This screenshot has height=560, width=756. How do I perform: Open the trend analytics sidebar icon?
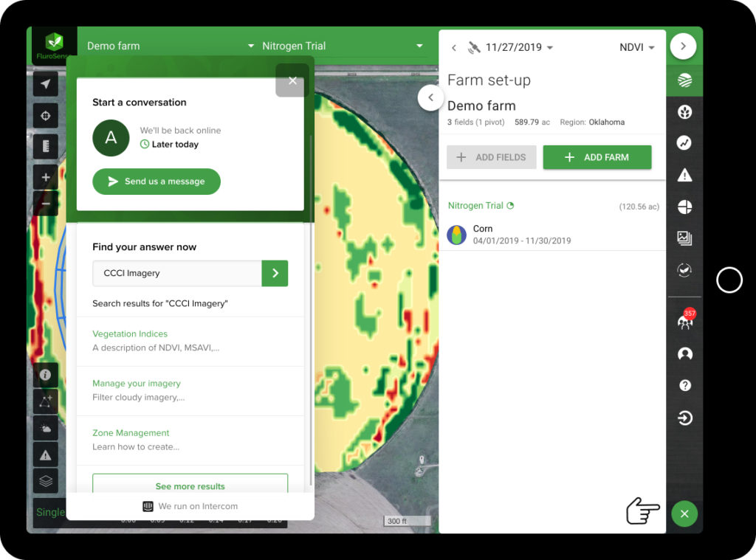(684, 142)
